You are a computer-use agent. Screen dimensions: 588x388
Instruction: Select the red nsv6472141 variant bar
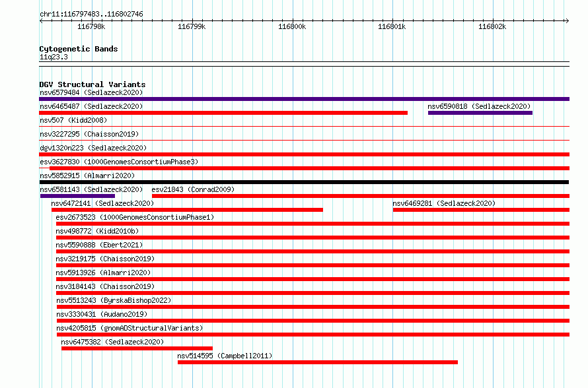(x=187, y=210)
